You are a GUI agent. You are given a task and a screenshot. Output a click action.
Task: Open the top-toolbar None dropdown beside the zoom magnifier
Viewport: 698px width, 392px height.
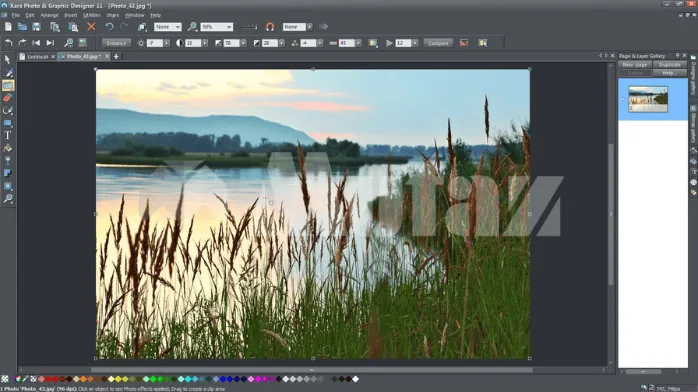pyautogui.click(x=167, y=27)
